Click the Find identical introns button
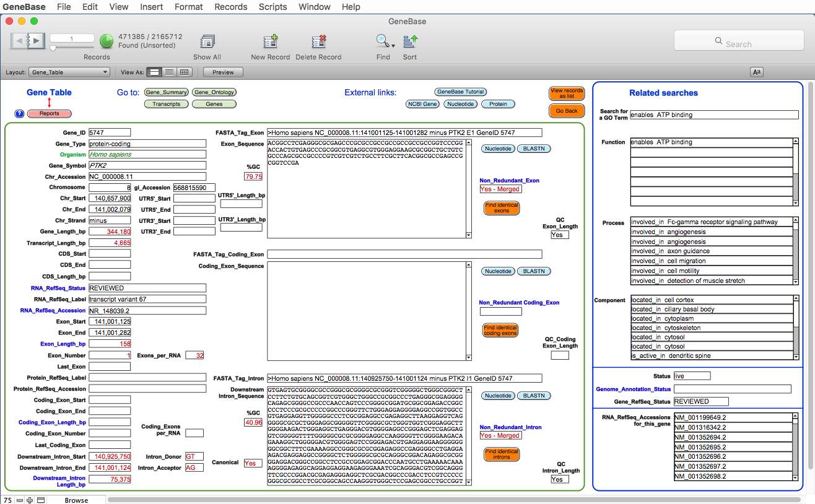The height and width of the screenshot is (504, 815). pos(502,454)
